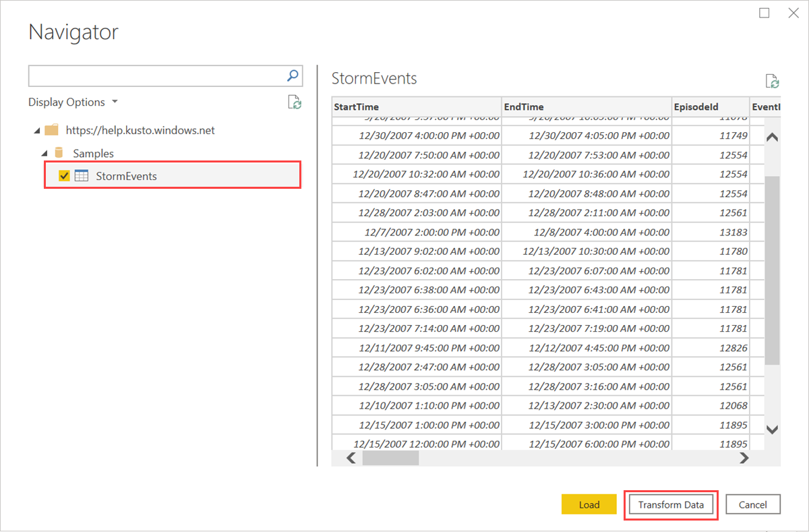Click StartTime cell 12/7/2007 2:00:00 PM
This screenshot has height=532, width=809.
pos(417,232)
